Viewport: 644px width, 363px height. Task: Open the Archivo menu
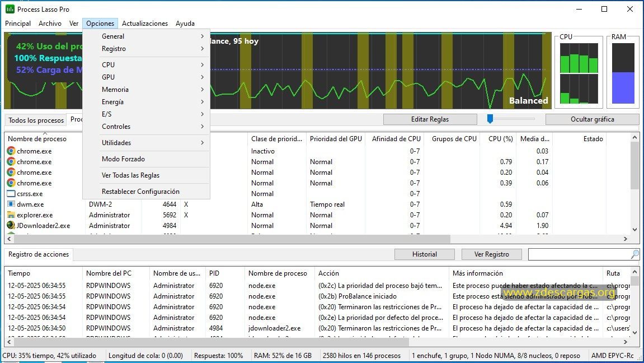[50, 24]
